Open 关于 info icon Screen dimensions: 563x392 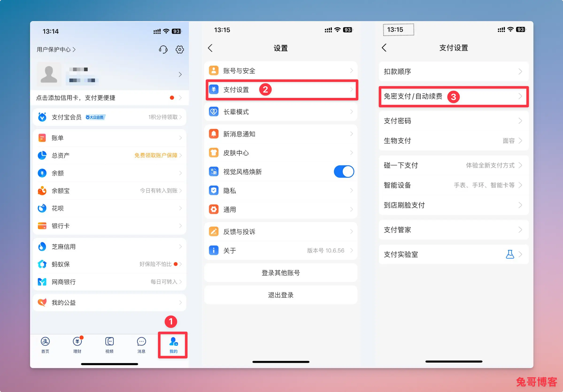[214, 250]
